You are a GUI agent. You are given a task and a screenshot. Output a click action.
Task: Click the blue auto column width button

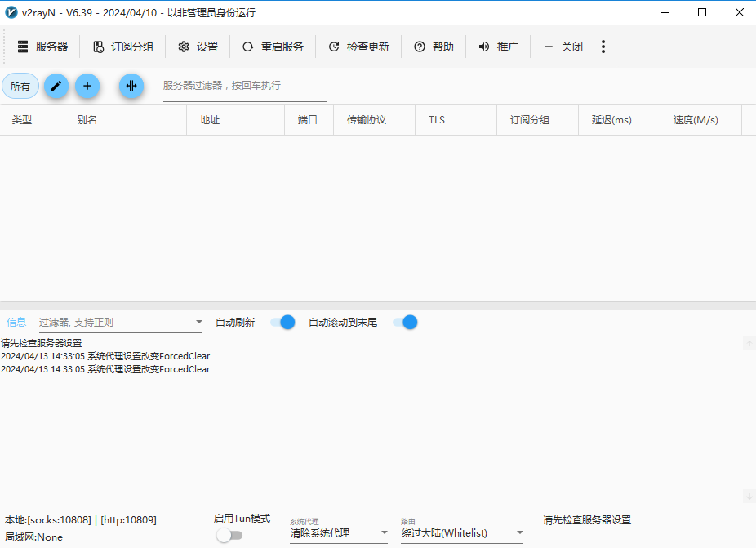pyautogui.click(x=131, y=86)
